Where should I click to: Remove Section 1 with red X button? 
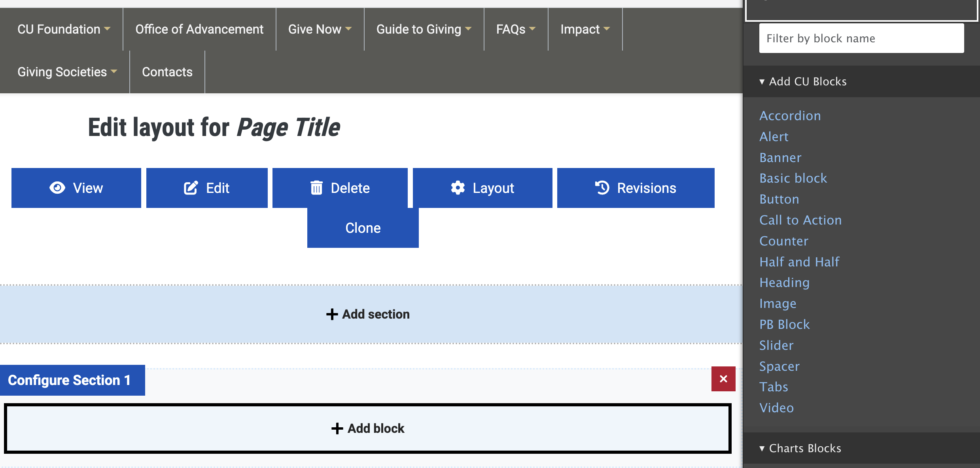click(x=723, y=379)
